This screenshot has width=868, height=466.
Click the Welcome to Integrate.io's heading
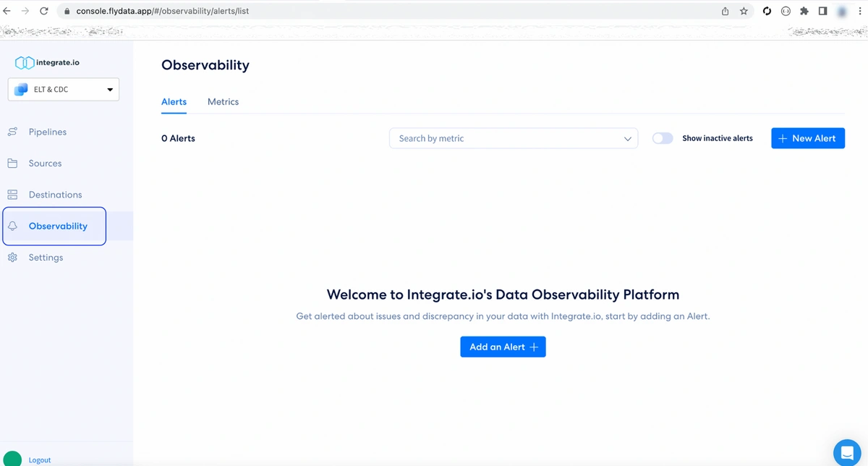click(503, 295)
